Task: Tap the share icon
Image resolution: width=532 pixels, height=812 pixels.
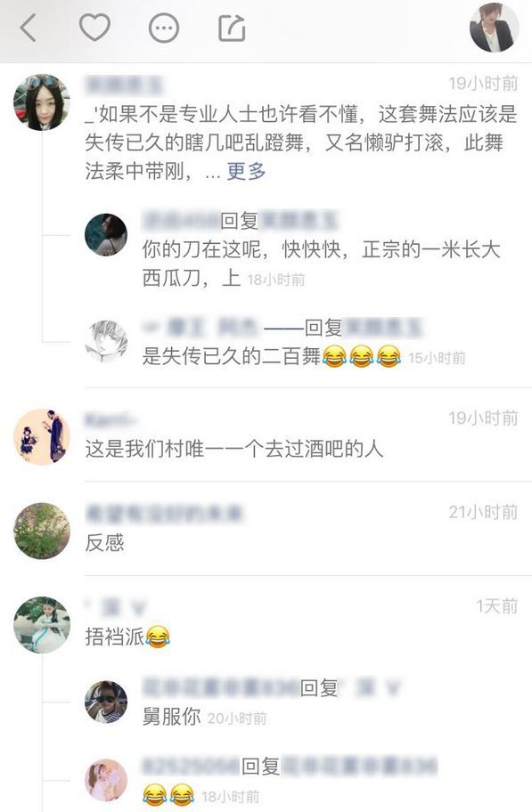Action: tap(232, 28)
